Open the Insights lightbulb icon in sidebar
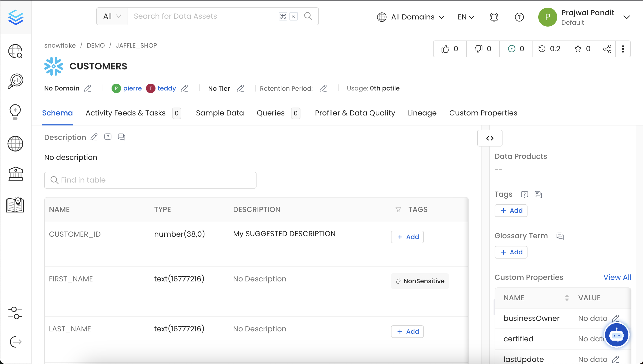This screenshot has width=643, height=364. coord(15,112)
